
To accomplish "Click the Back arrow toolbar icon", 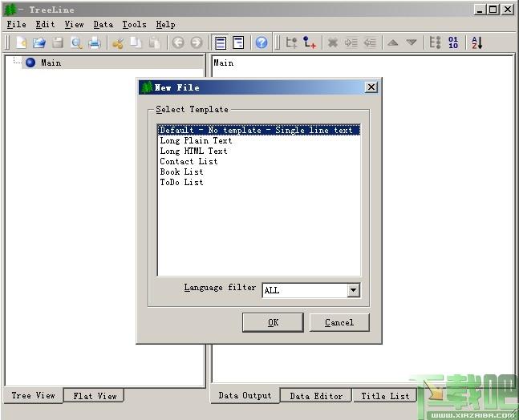I will (x=178, y=42).
